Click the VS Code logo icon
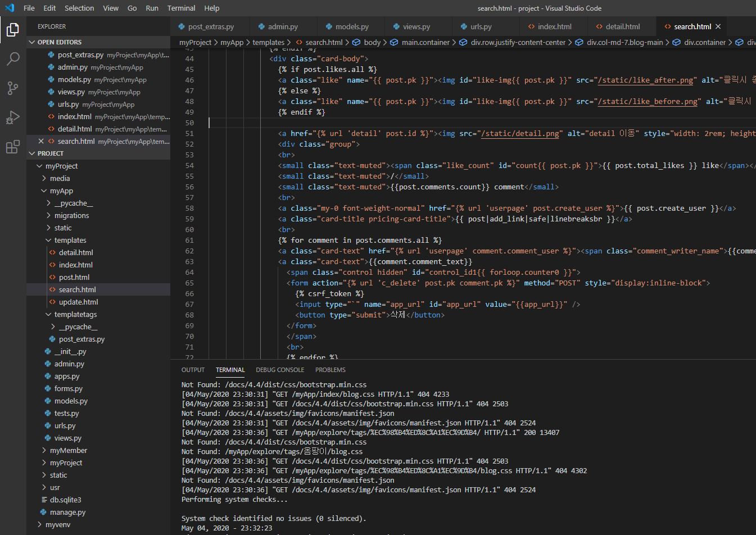Image resolution: width=756 pixels, height=535 pixels. pos(10,8)
